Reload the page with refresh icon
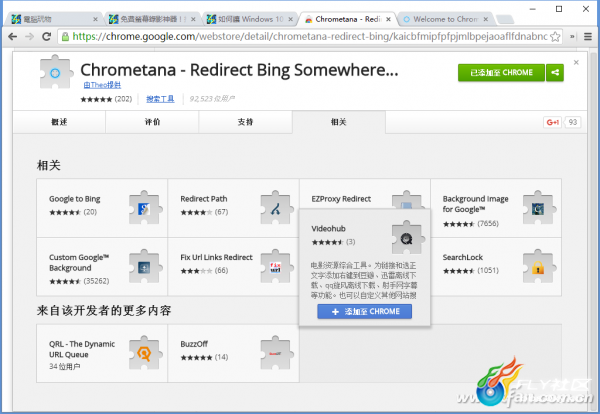 46,37
